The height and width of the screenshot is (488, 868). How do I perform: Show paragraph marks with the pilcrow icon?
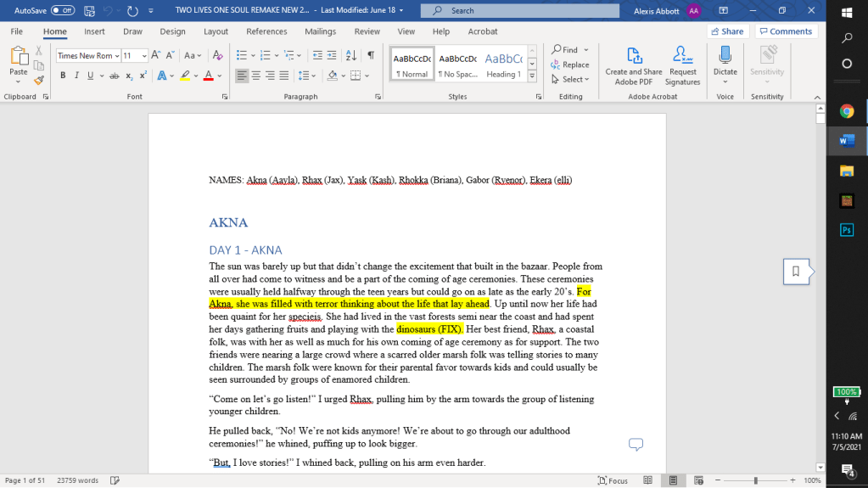371,55
